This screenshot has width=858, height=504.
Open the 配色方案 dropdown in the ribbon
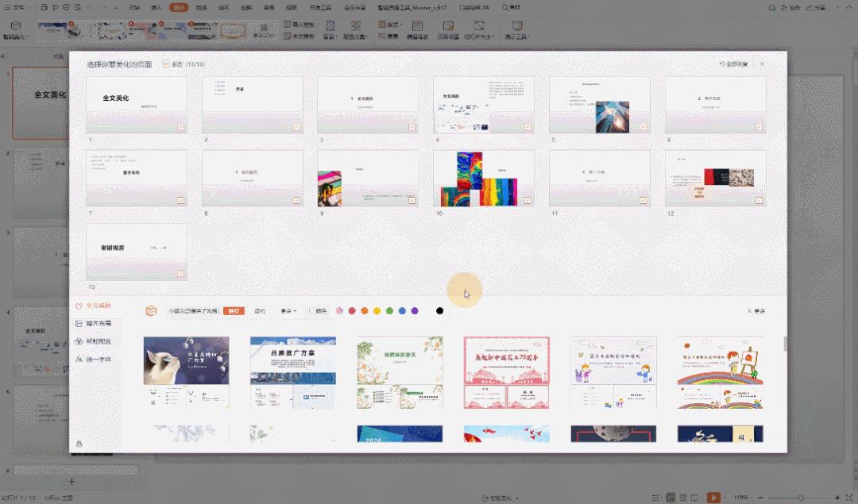356,30
